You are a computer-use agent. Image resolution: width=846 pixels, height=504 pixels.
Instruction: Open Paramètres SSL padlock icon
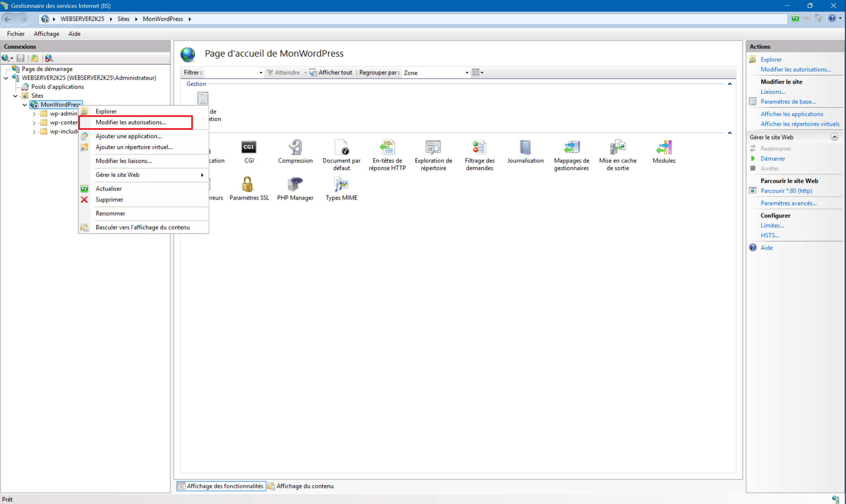[x=248, y=185]
